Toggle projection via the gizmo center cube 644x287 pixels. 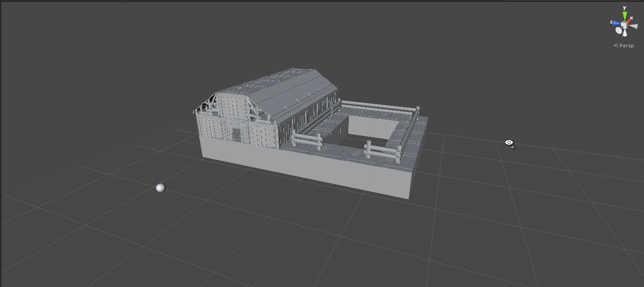[x=625, y=25]
